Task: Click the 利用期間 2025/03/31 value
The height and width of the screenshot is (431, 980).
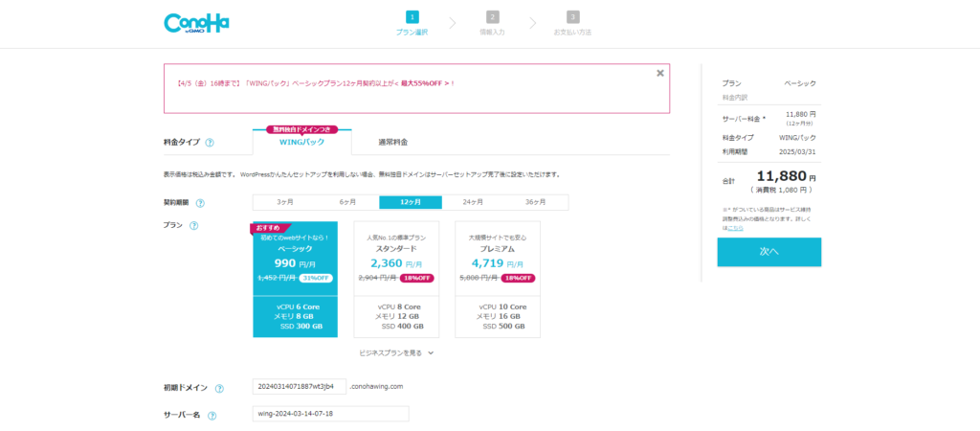Action: [797, 151]
